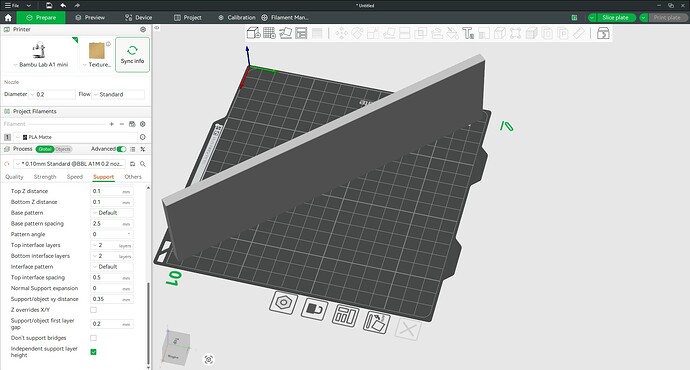
Task: Open PLA Matte filament dropdown
Action: pyautogui.click(x=75, y=137)
